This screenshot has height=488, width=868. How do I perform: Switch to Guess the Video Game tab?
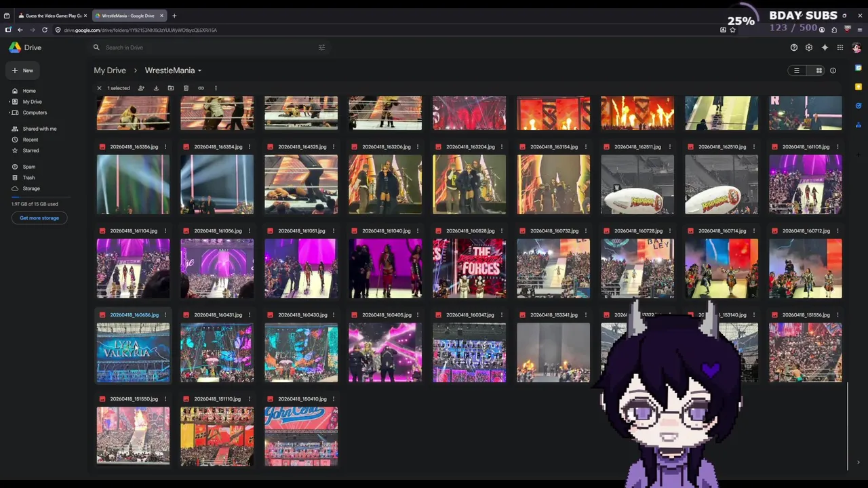(x=53, y=16)
